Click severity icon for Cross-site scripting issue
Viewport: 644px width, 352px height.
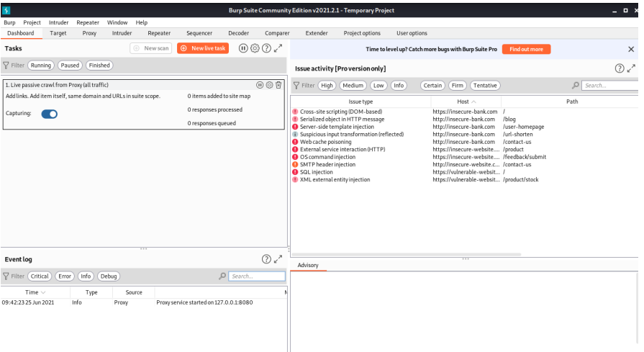[x=295, y=112]
